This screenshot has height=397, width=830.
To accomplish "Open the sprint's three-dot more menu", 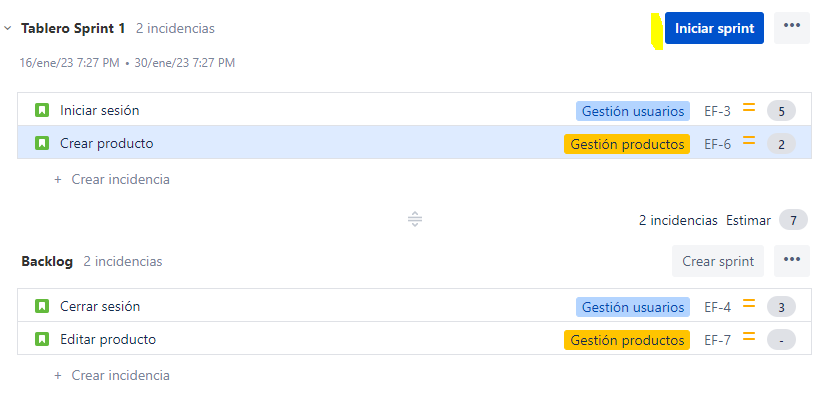I will pyautogui.click(x=791, y=28).
